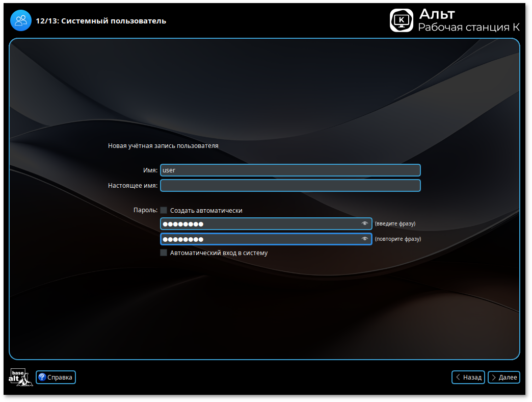The image size is (532, 402).
Task: Click the left chevron on Назад
Action: [458, 378]
